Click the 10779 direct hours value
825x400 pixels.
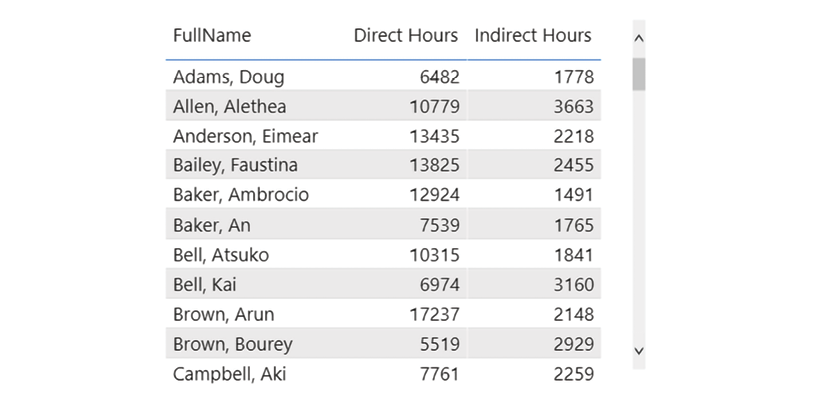[x=435, y=106]
